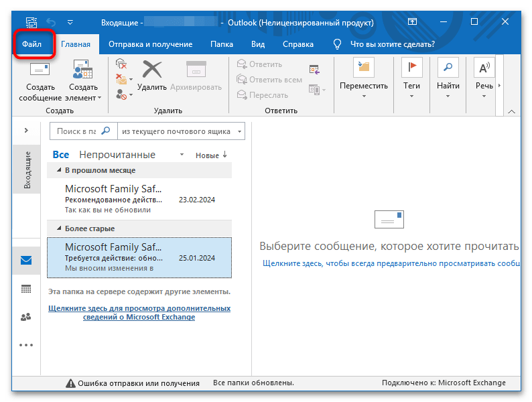The height and width of the screenshot is (402, 532).
Task: Open the People contacts icon in the sidebar
Action: 26,317
